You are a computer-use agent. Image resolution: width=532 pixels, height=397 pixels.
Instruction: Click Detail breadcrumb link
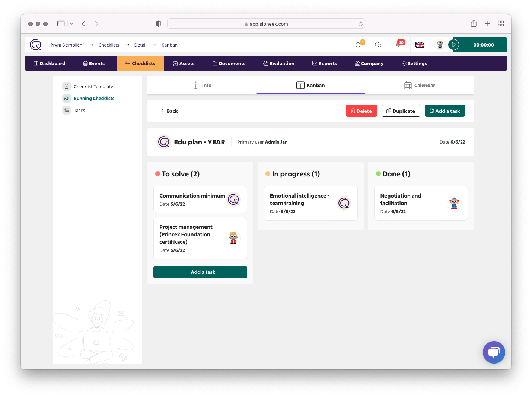pyautogui.click(x=140, y=45)
